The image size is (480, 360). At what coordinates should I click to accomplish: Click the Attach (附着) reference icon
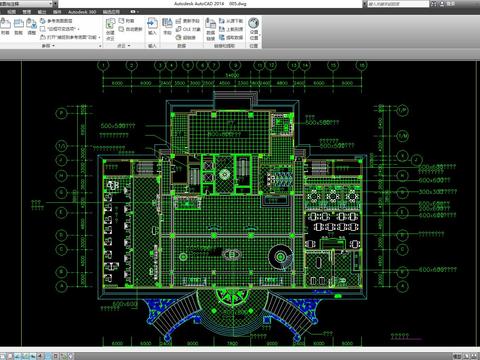(5, 27)
